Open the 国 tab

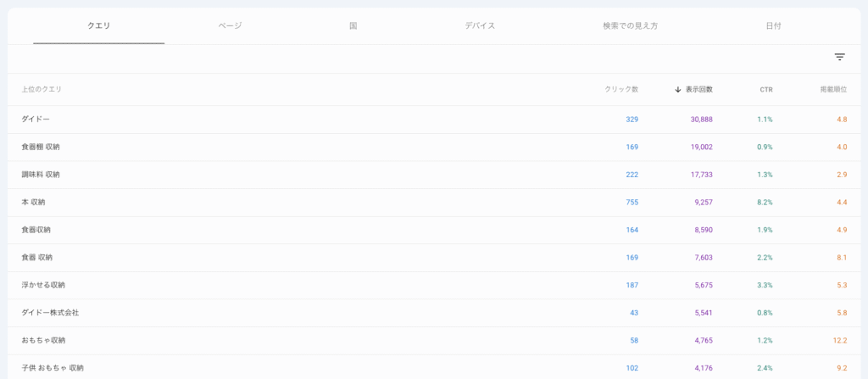pyautogui.click(x=353, y=26)
